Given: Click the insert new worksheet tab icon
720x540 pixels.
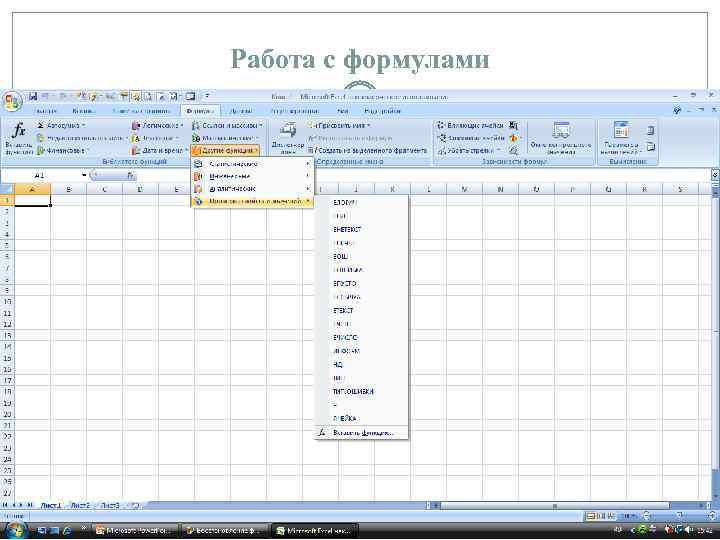Looking at the screenshot, I should click(x=135, y=505).
